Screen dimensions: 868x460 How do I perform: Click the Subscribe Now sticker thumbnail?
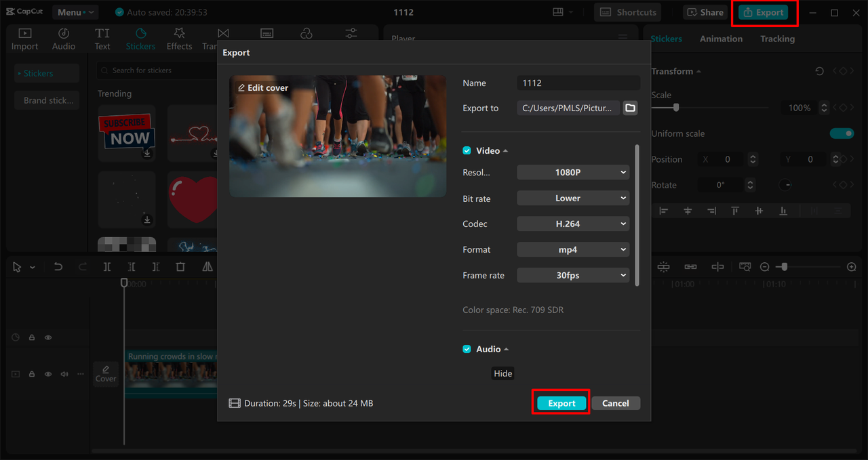[x=127, y=133]
